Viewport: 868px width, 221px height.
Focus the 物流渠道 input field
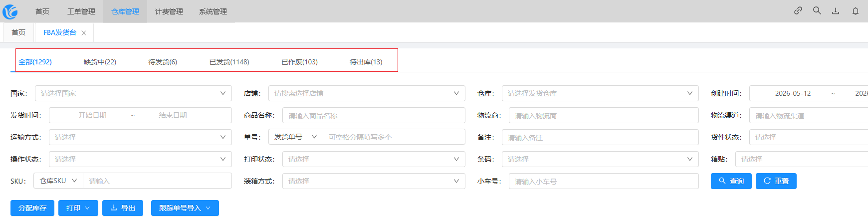(x=809, y=115)
